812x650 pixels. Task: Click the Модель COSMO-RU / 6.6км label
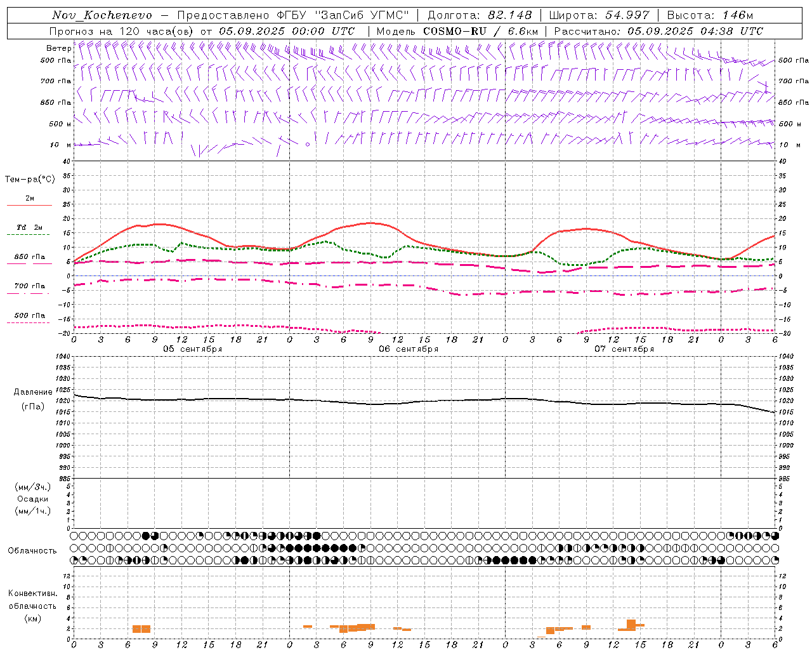point(457,31)
